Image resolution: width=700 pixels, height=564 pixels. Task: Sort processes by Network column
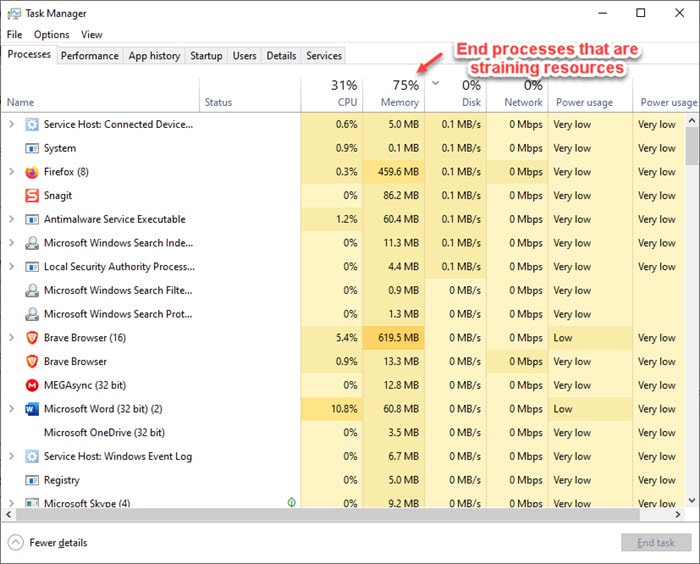[517, 94]
